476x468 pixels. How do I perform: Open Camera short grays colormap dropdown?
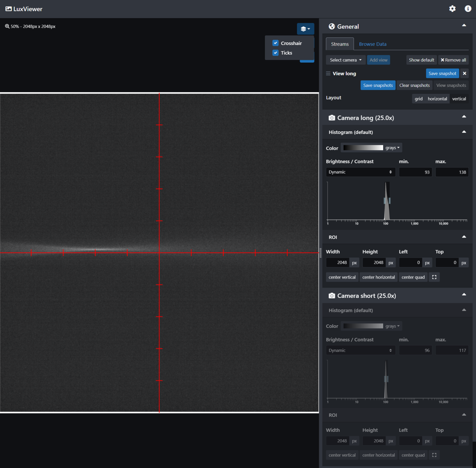tap(392, 326)
